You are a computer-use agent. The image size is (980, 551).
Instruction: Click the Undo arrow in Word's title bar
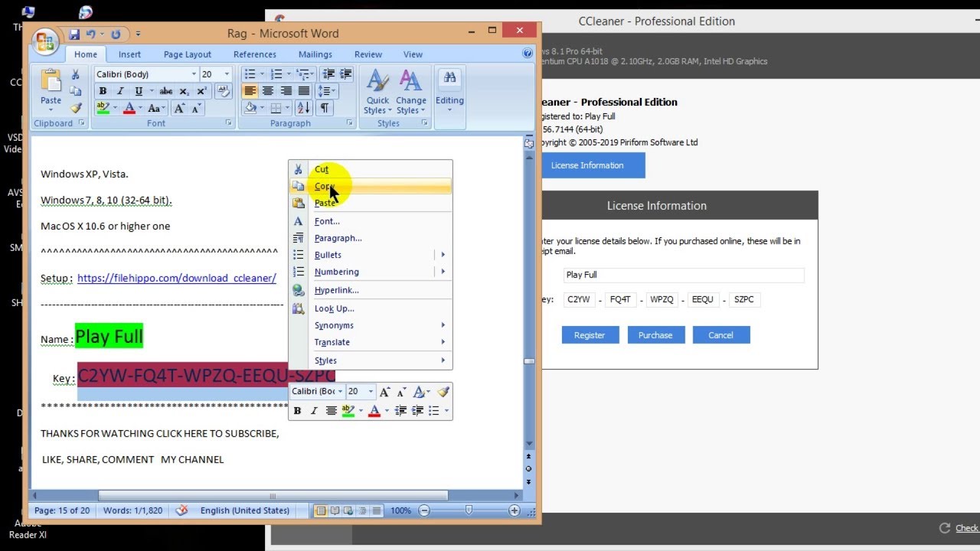point(91,34)
